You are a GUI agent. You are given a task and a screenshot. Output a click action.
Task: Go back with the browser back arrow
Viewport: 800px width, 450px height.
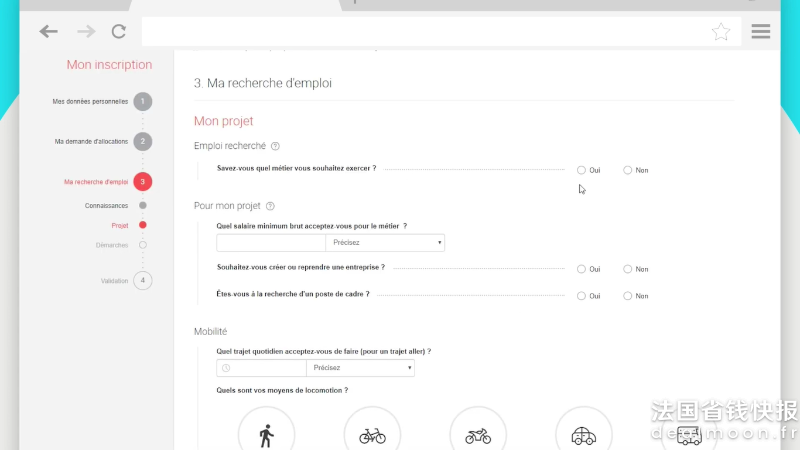pyautogui.click(x=48, y=32)
